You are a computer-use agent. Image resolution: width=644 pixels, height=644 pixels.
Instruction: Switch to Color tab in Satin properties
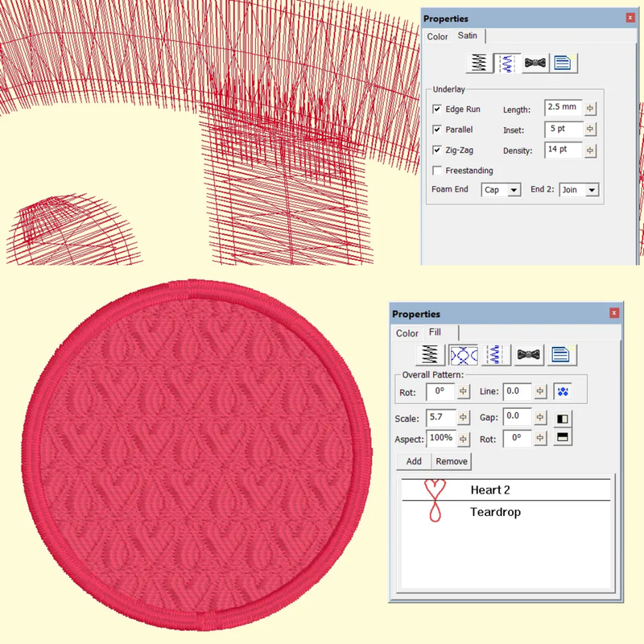tap(437, 36)
